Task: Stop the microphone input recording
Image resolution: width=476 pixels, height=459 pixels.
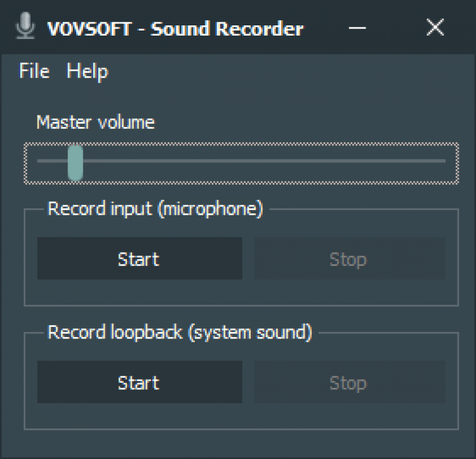Action: (x=349, y=258)
